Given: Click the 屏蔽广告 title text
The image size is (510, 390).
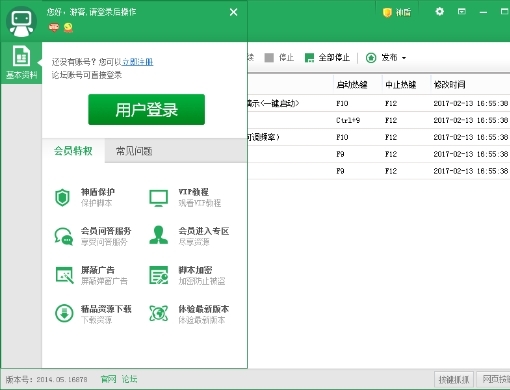Looking at the screenshot, I should pyautogui.click(x=98, y=270).
